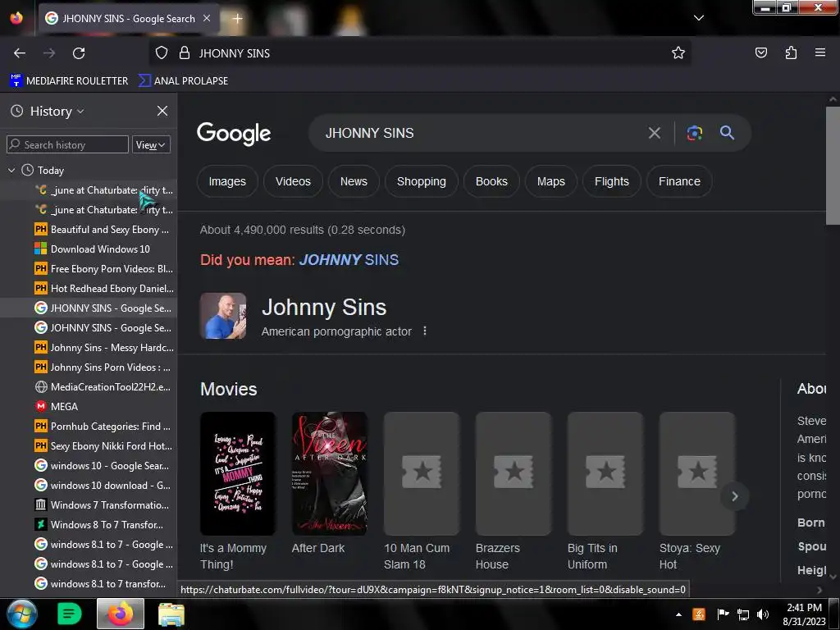The width and height of the screenshot is (840, 630).
Task: Show next movies with carousel arrow
Action: click(734, 496)
